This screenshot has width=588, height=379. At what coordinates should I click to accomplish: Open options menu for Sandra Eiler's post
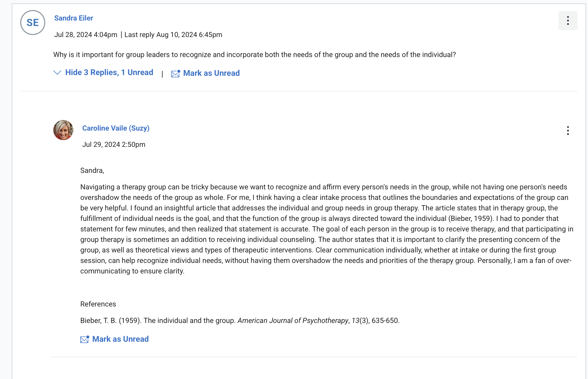[567, 21]
